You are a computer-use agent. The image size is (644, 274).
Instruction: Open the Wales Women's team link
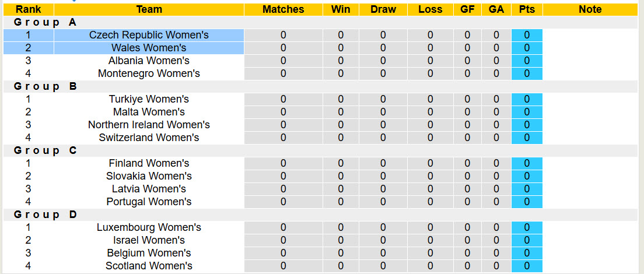(149, 48)
